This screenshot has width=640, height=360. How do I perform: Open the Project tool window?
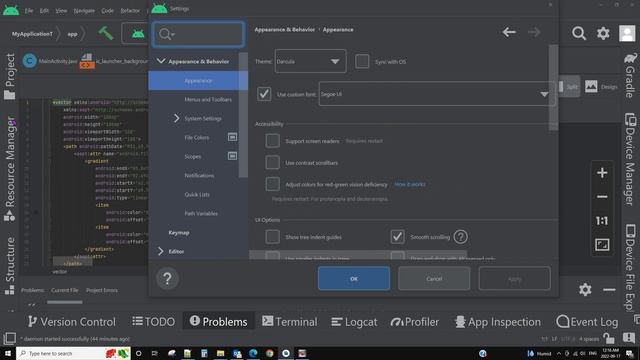[x=10, y=76]
